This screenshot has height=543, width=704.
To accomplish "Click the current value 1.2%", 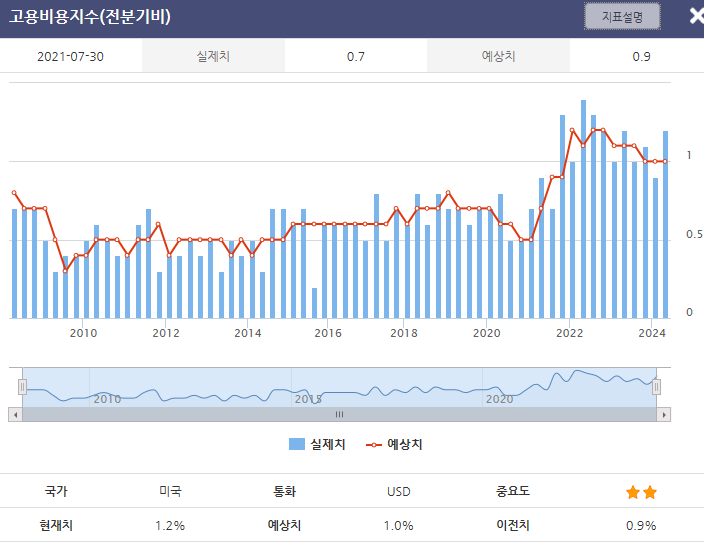I will 170,525.
